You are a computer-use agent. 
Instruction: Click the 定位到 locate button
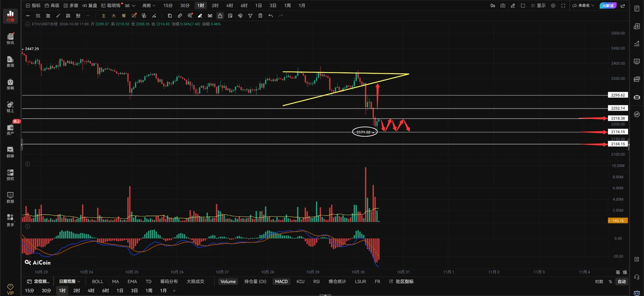point(38,282)
